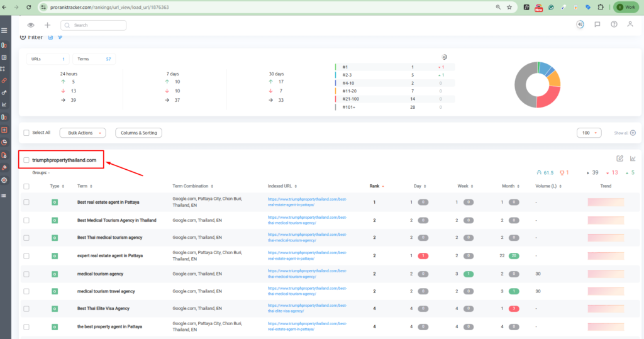Sort by Term Combination column

192,186
